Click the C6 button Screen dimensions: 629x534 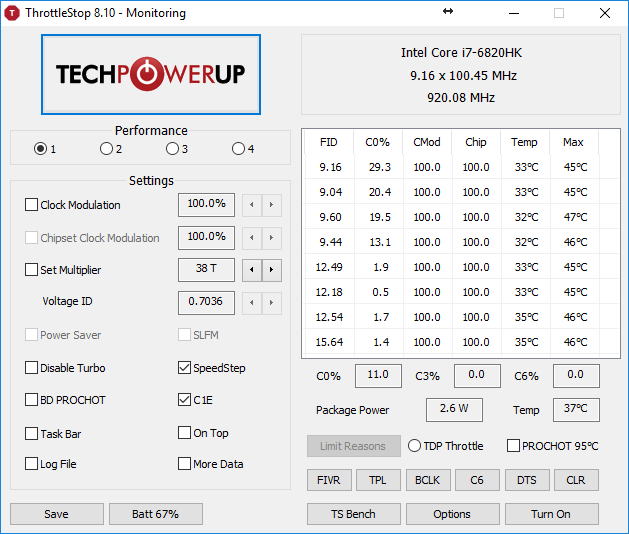(x=477, y=480)
